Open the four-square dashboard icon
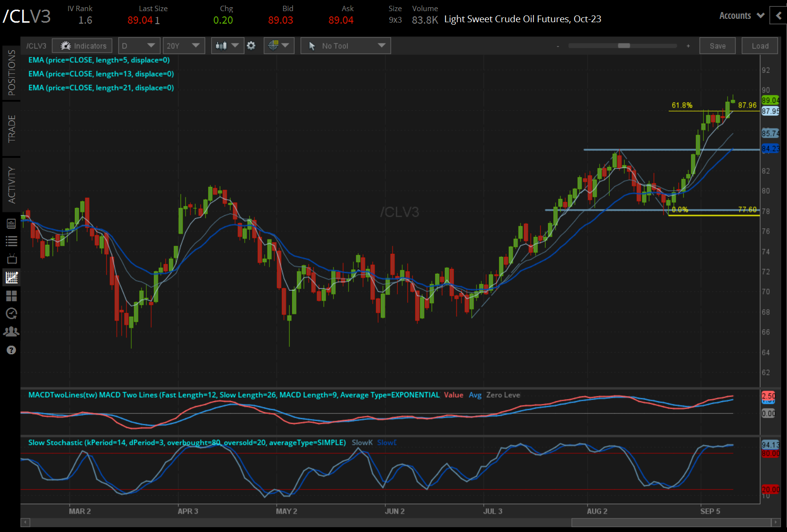The image size is (787, 532). (11, 295)
